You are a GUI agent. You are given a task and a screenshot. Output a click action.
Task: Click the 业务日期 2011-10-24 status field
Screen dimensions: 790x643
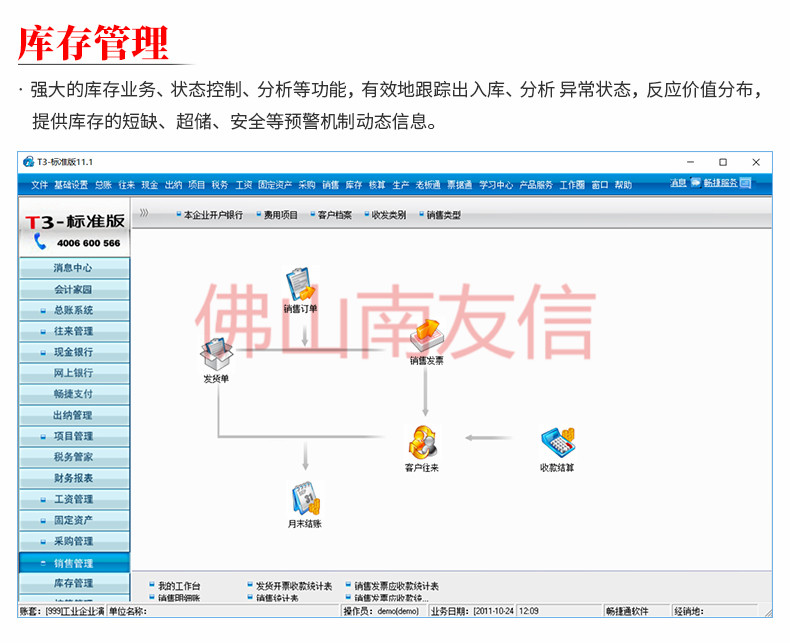click(x=472, y=611)
